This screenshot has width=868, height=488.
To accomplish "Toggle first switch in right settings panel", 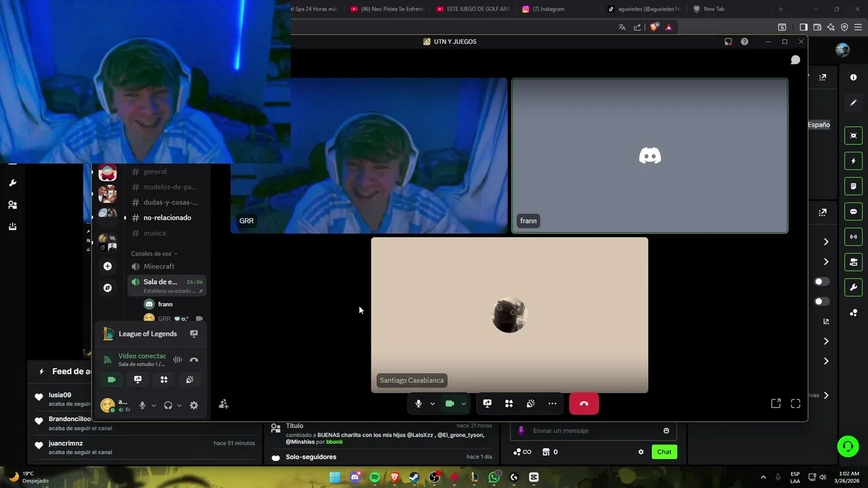I will click(821, 281).
